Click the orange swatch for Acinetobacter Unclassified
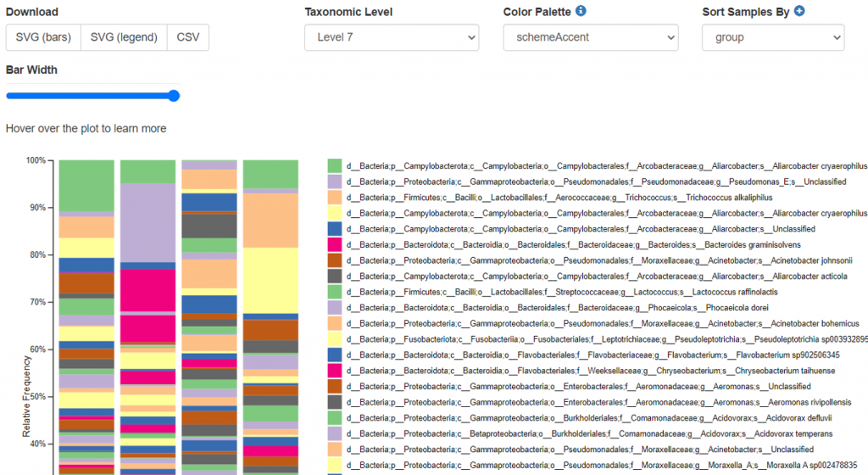868x475 pixels. [334, 450]
